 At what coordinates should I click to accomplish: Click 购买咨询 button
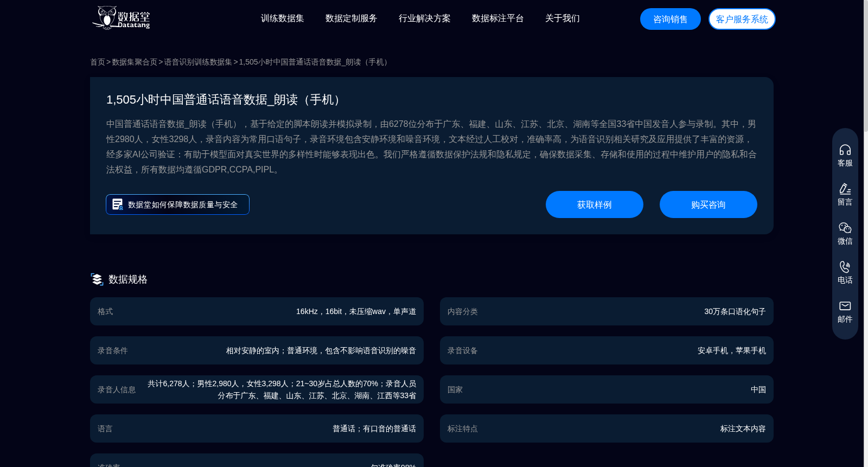(x=708, y=204)
